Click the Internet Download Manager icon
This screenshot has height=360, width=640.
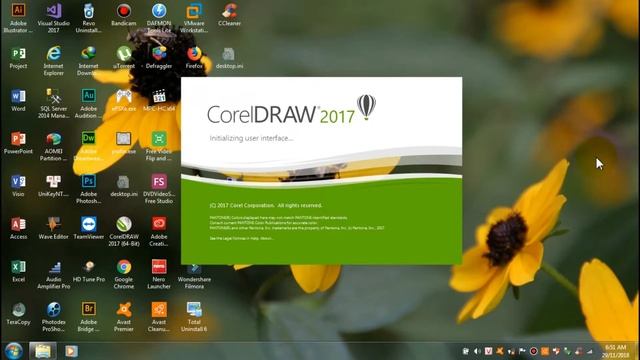[x=89, y=60]
